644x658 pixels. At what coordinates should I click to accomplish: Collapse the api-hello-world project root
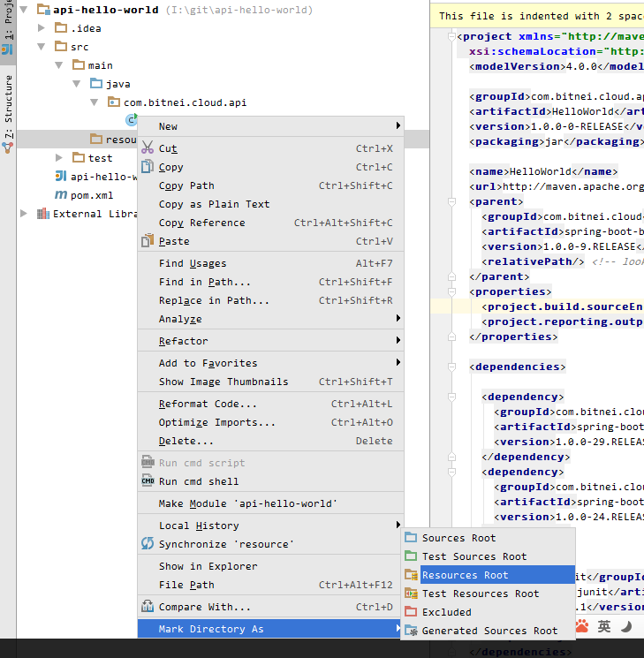[x=25, y=9]
